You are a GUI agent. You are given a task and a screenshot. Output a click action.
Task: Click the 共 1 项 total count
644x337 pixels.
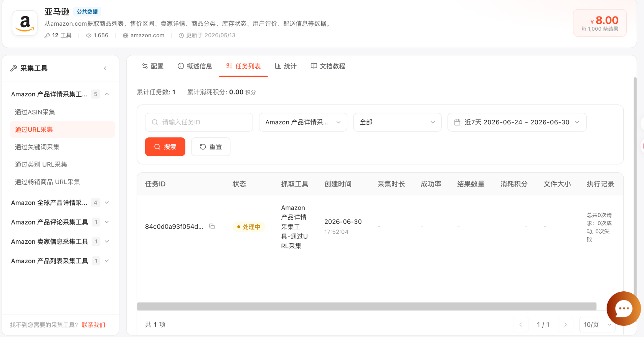pyautogui.click(x=155, y=325)
